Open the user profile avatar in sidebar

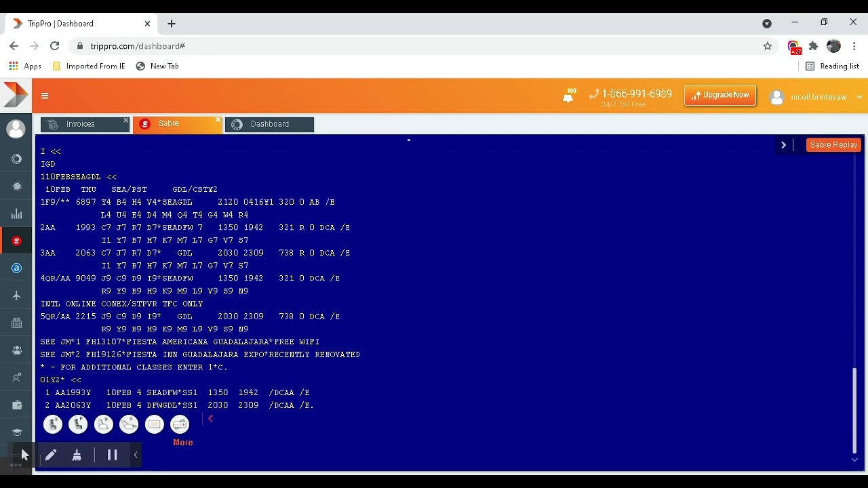tap(16, 129)
